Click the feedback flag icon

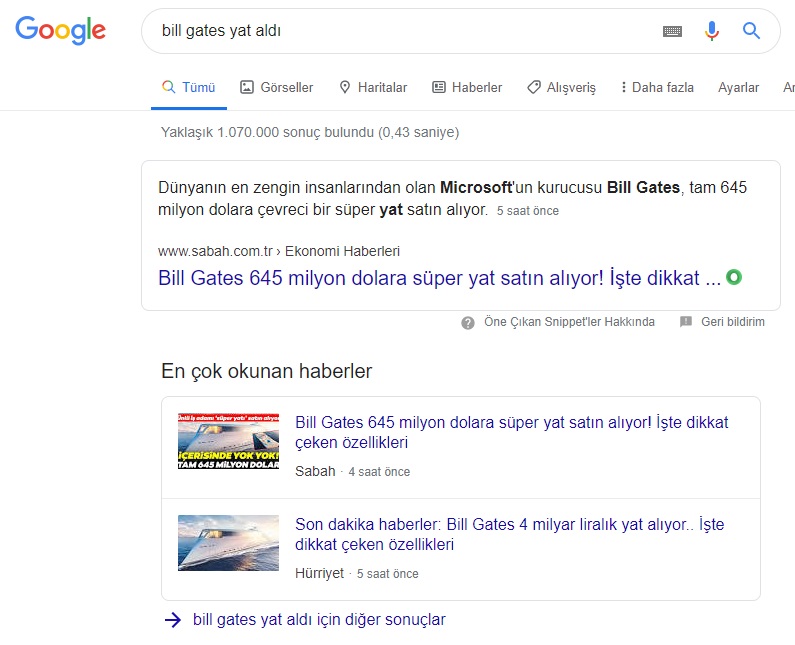point(685,321)
